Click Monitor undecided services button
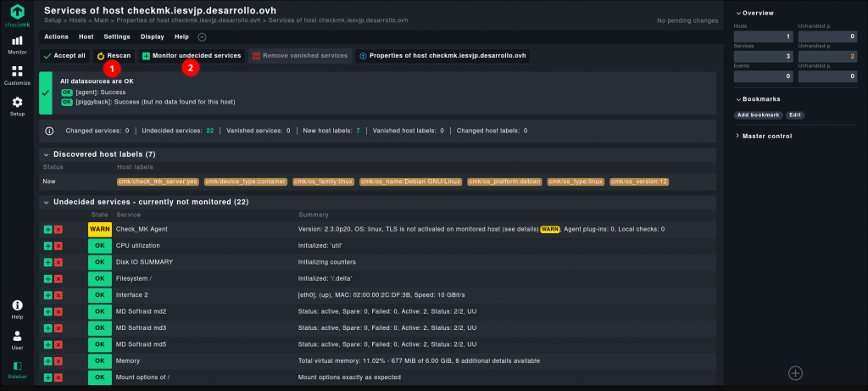The width and height of the screenshot is (868, 391). pyautogui.click(x=191, y=55)
